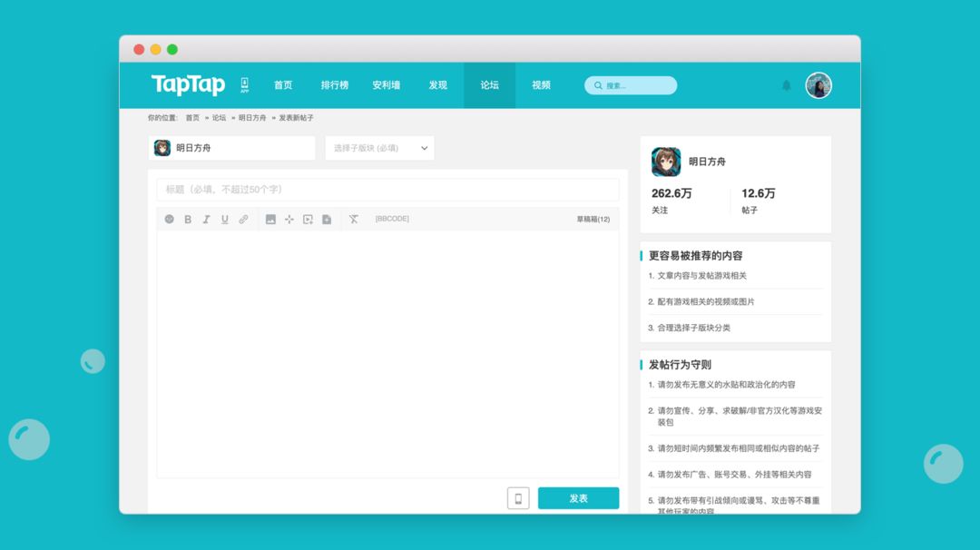980x550 pixels.
Task: Insert a video into the post
Action: tap(309, 220)
